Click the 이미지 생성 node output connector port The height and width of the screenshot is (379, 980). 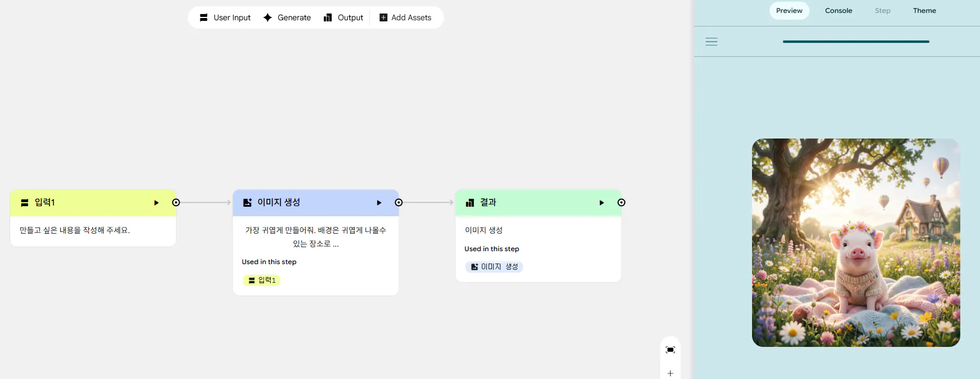pos(399,203)
